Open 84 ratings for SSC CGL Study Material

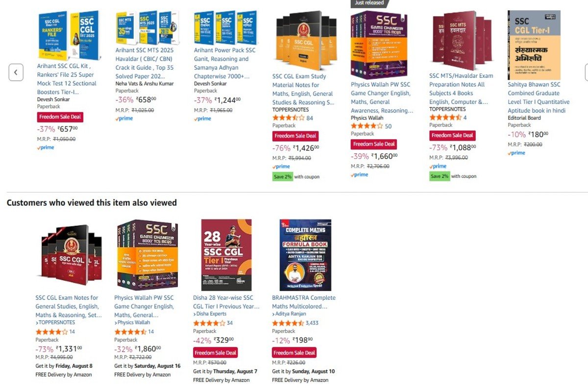coord(310,118)
